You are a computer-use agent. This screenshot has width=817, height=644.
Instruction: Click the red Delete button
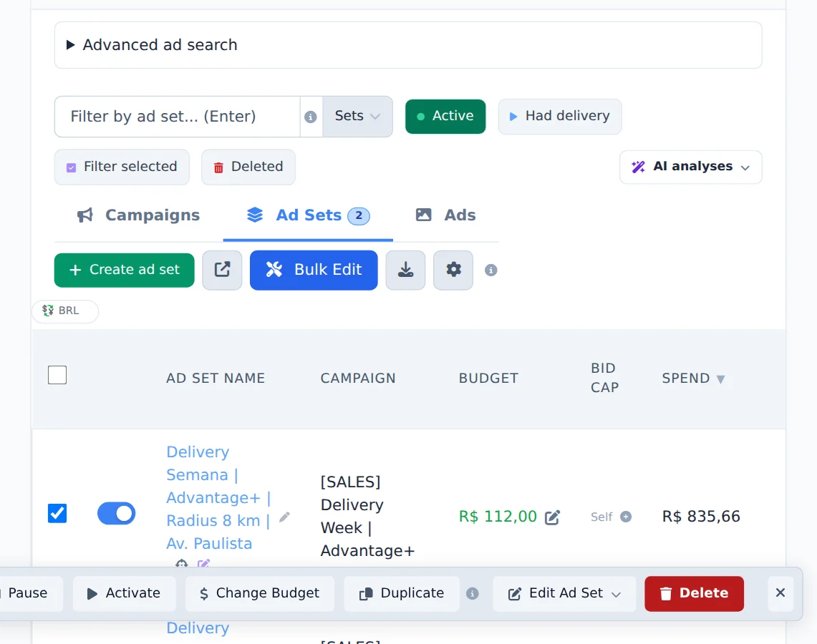694,593
